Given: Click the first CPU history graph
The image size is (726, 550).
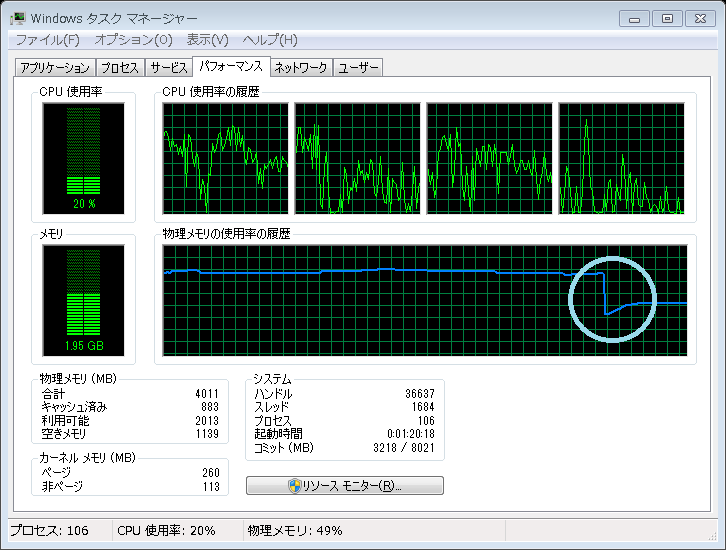Looking at the screenshot, I should point(225,158).
